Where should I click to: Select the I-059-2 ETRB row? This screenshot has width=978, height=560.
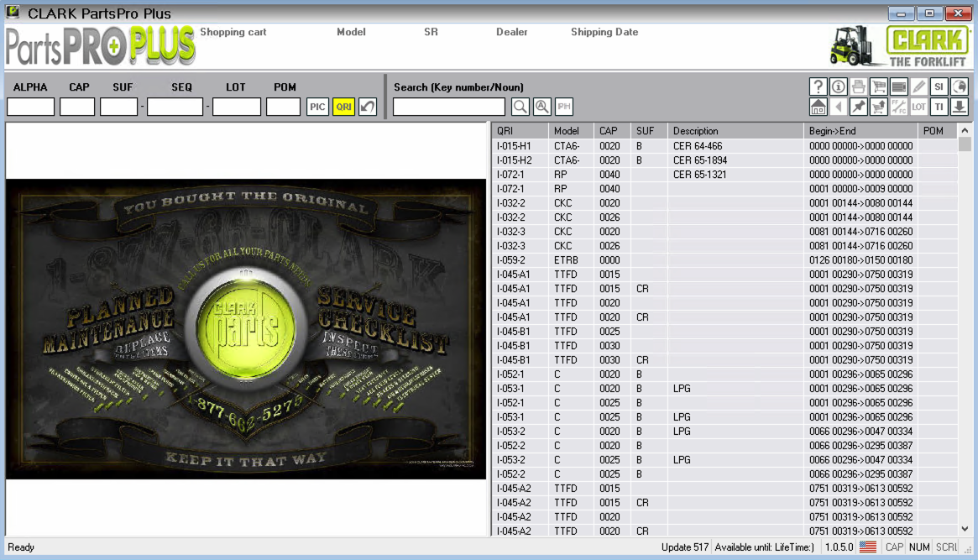724,260
